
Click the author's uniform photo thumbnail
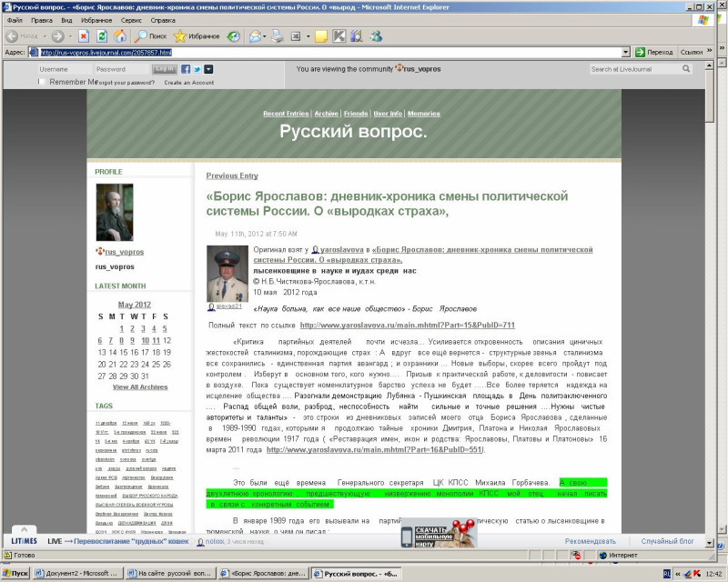tap(227, 274)
